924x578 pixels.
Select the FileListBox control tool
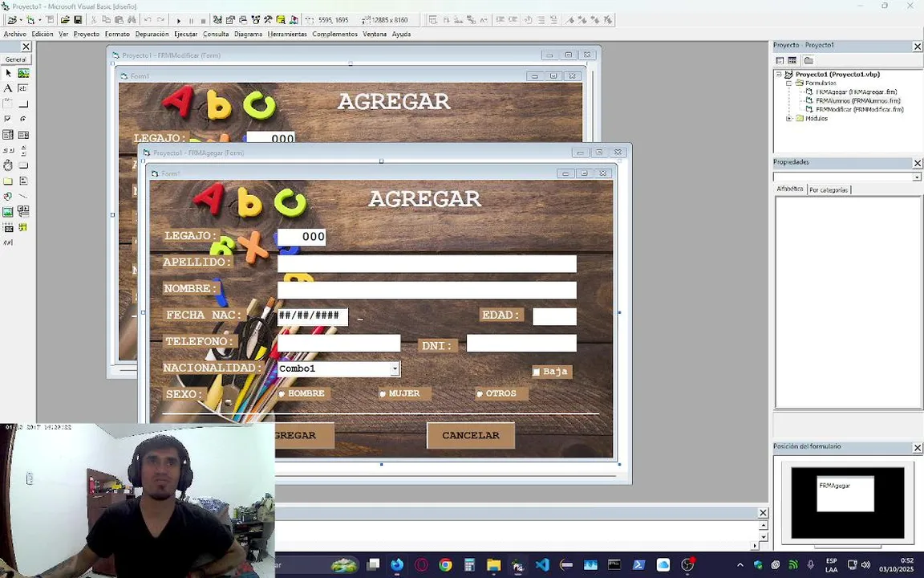23,181
